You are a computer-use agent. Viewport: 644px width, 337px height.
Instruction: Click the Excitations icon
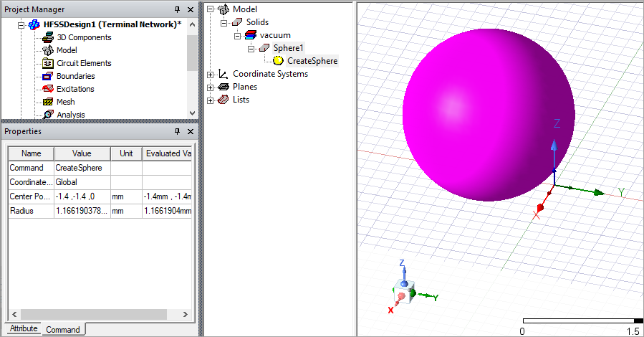pos(48,89)
